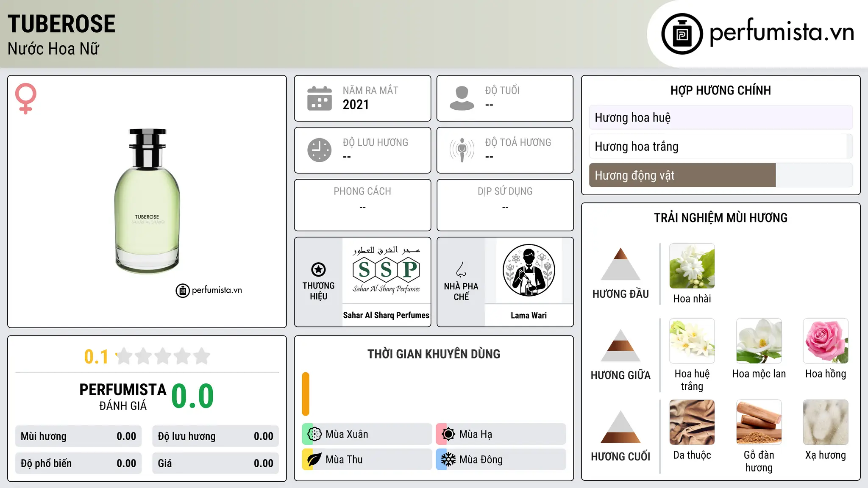
Task: Click the Hương đầu pyramid icon
Action: coord(620,264)
